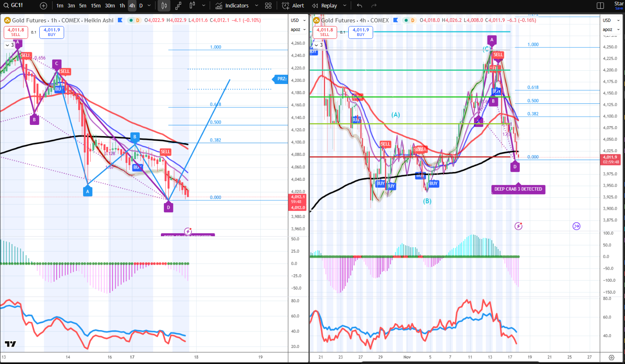Select the 1h timeframe
The image size is (625, 364).
(x=122, y=6)
